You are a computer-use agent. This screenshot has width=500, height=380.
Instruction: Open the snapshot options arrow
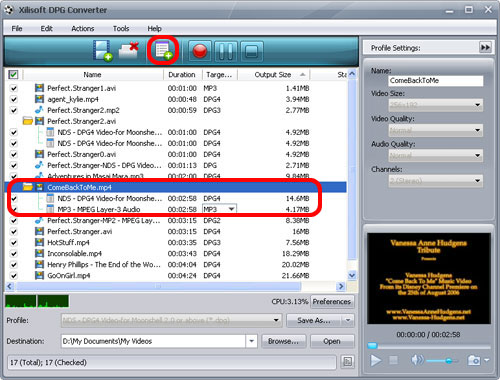[x=487, y=360]
